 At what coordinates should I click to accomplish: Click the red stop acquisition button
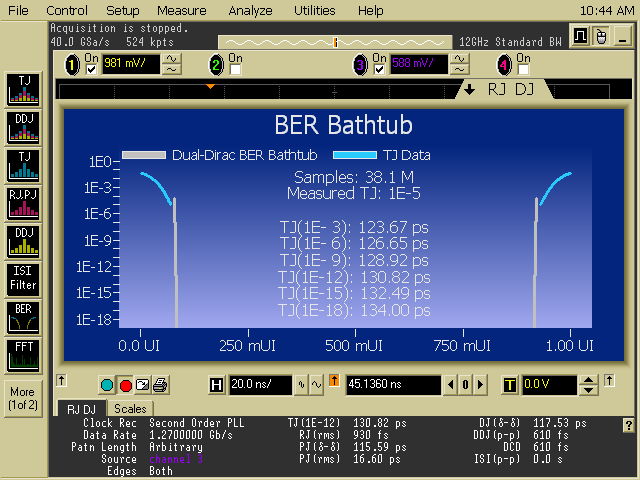point(126,385)
